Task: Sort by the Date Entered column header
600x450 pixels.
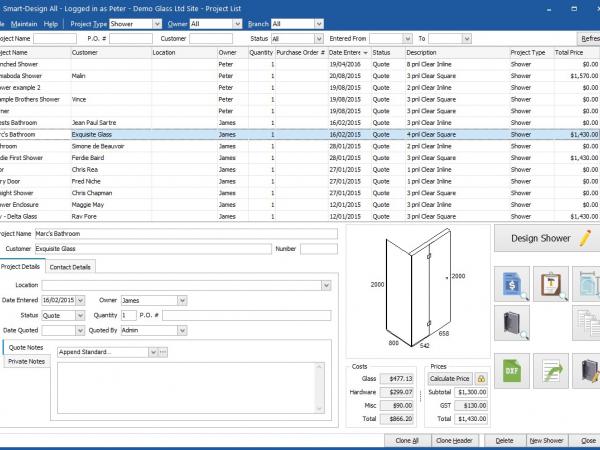Action: coord(349,52)
